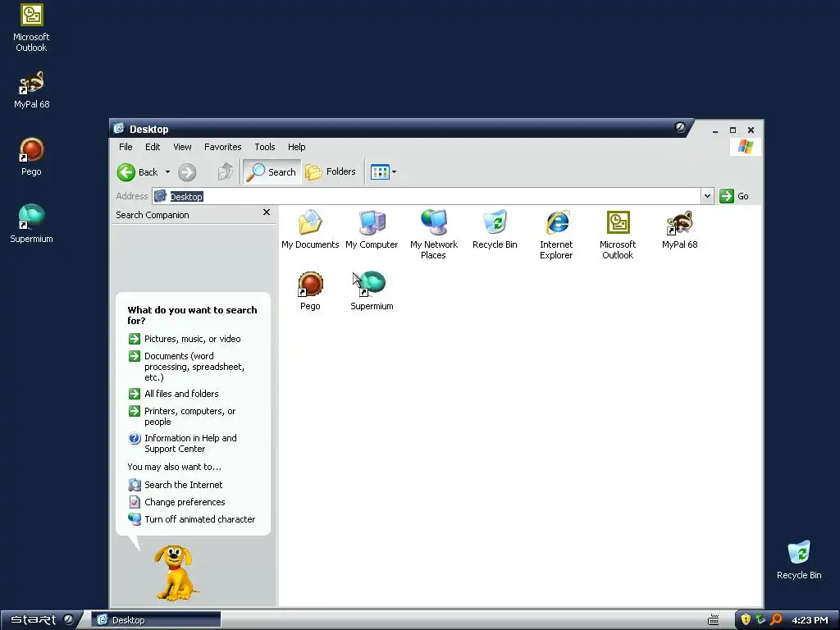Screen dimensions: 840x630
Task: Select MyPal 68 shortcut inside Desktop window
Action: 679,223
